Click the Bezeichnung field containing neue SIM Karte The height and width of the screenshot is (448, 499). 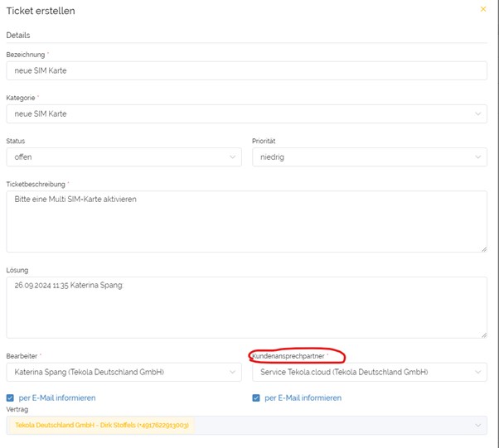[x=246, y=70]
